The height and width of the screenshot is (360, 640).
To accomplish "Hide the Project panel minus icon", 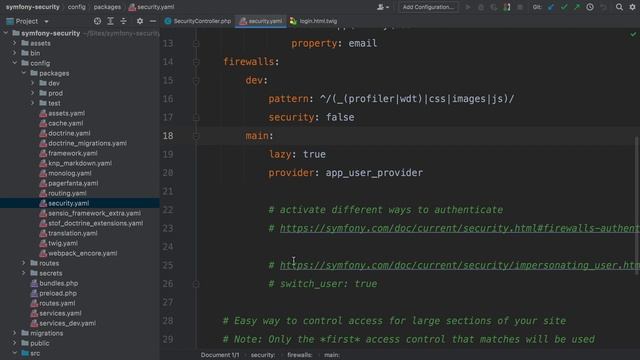I will [153, 21].
